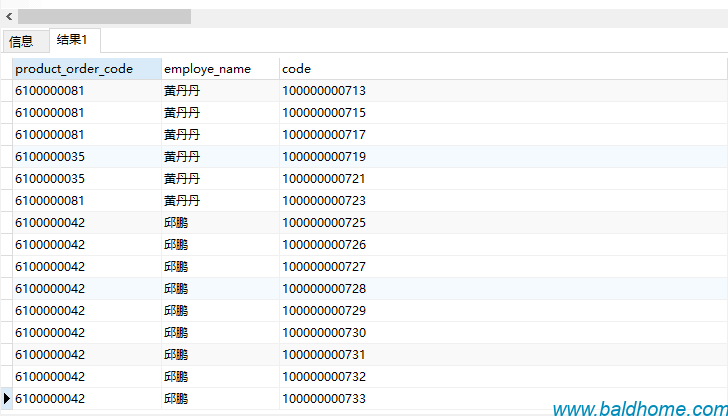Switch to the 信息 tab
This screenshot has width=728, height=416.
tap(21, 41)
